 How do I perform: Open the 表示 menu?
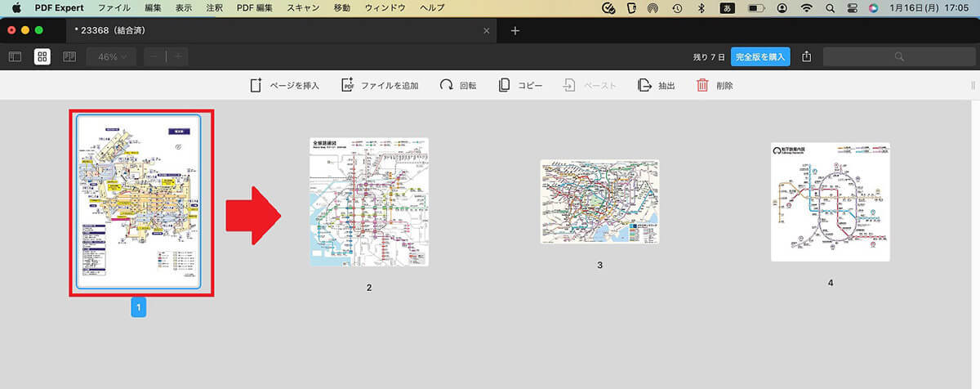(x=184, y=7)
